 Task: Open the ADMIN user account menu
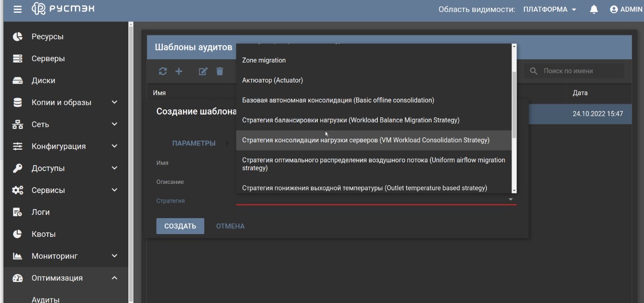tap(626, 10)
